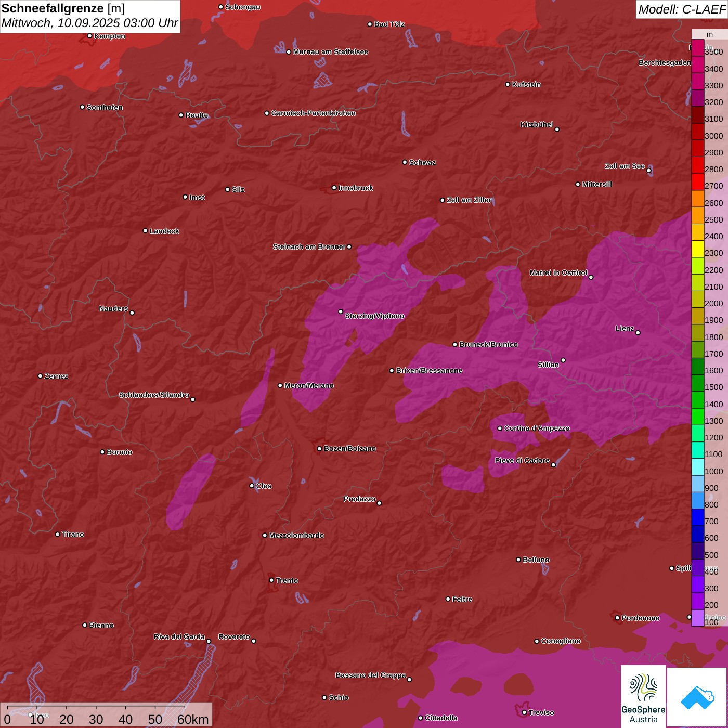Click the Kufstein label

pos(526,84)
